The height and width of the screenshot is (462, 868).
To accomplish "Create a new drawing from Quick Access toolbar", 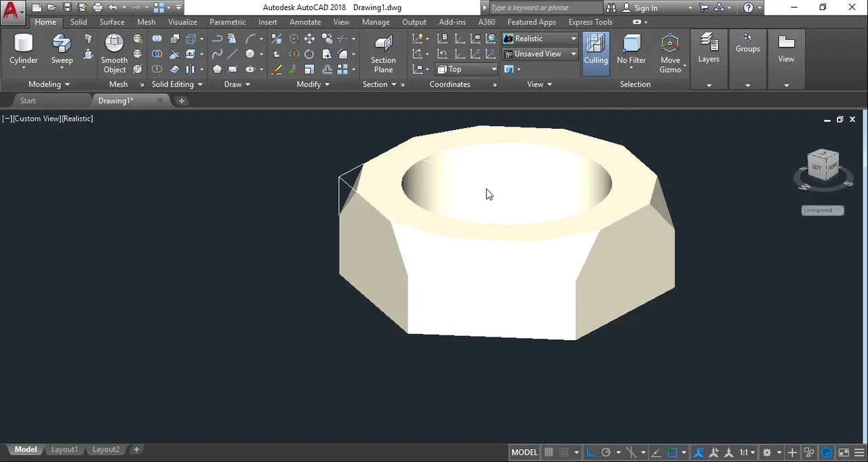I will click(37, 7).
